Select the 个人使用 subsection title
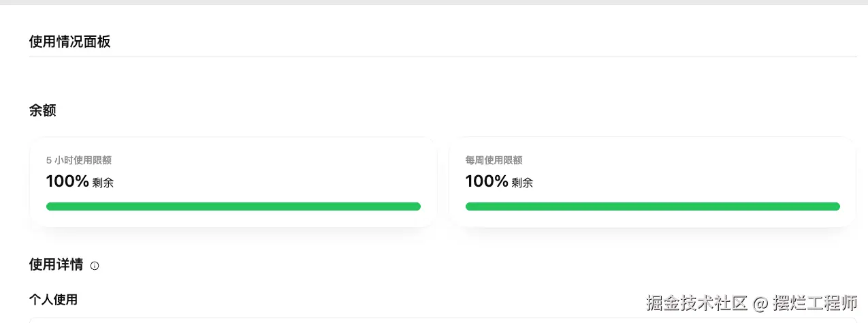This screenshot has width=868, height=323. [53, 299]
